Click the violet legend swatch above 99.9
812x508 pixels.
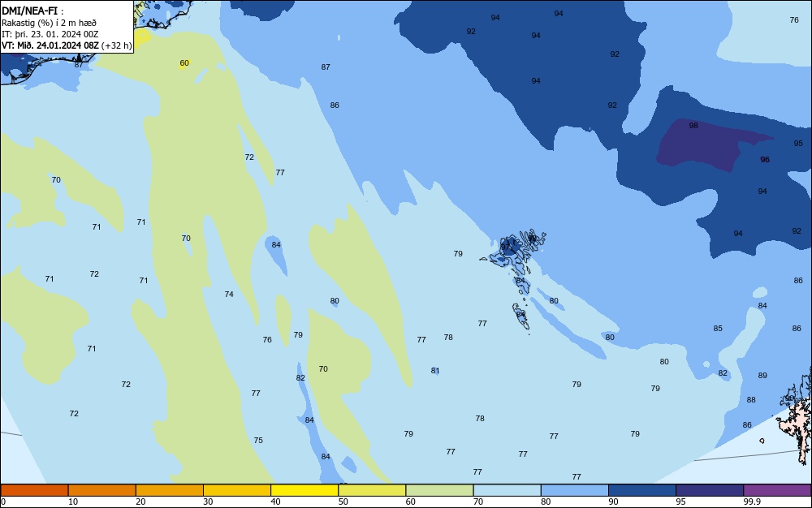pyautogui.click(x=777, y=490)
